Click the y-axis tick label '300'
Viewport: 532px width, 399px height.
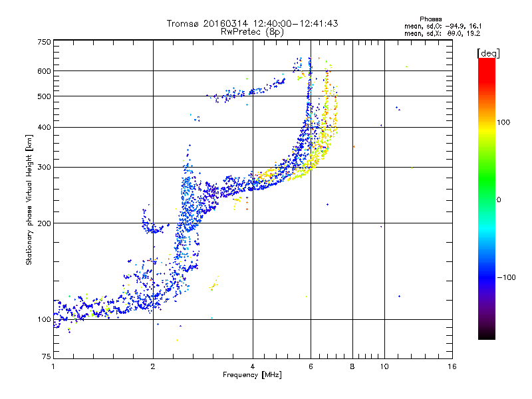click(x=44, y=168)
